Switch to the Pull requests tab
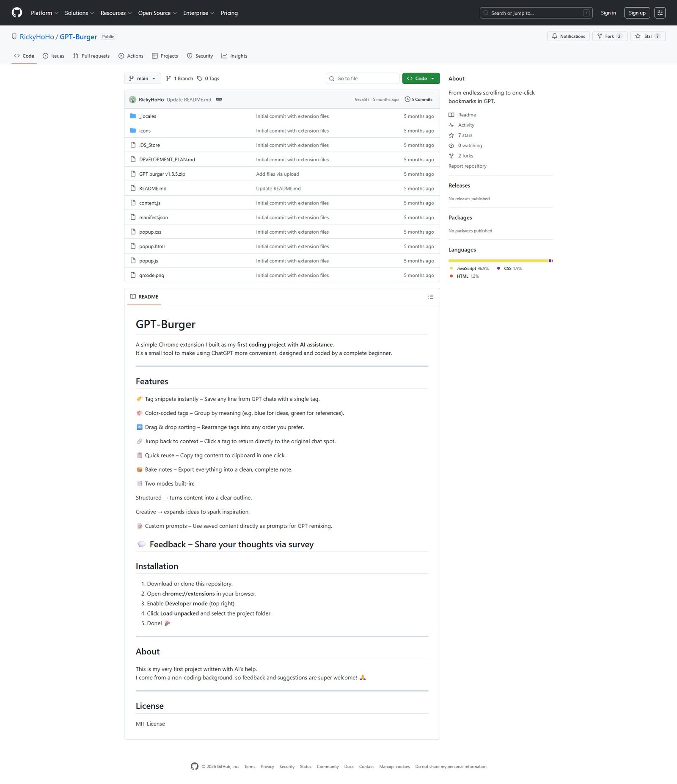This screenshot has height=784, width=677. tap(91, 56)
